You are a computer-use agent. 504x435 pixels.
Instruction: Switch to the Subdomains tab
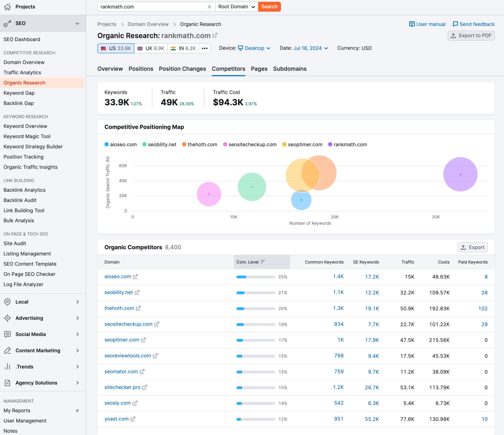pos(290,69)
